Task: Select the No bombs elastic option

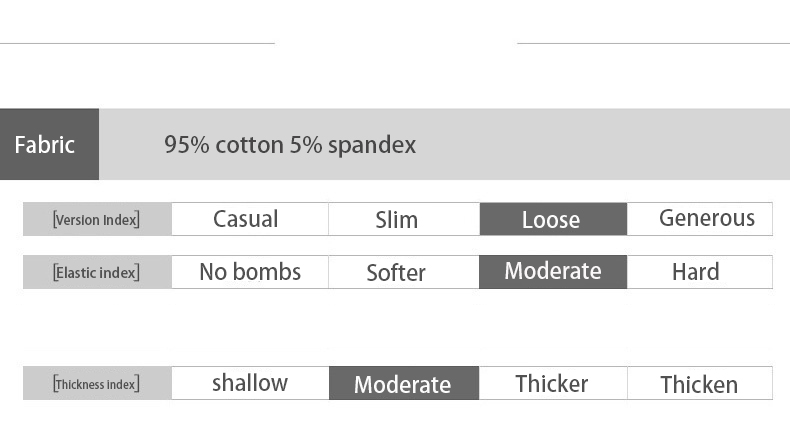Action: click(249, 272)
